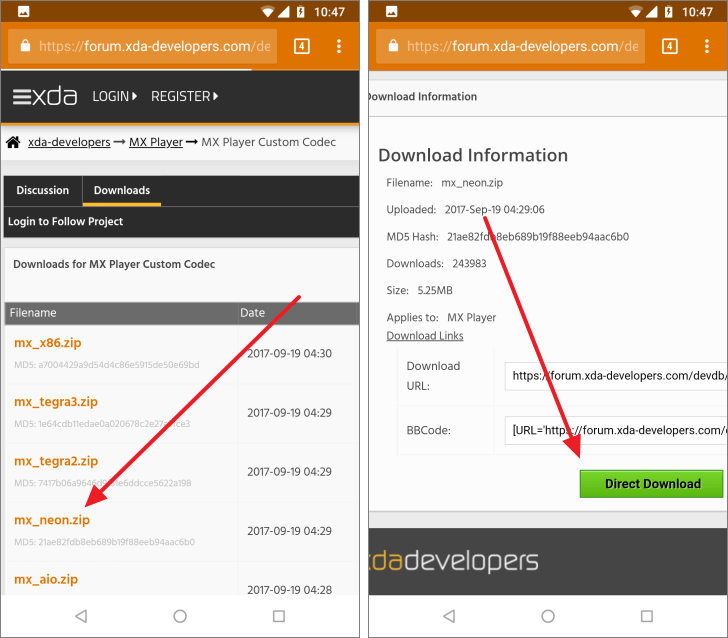The height and width of the screenshot is (638, 728).
Task: Click the xda logo in header
Action: [54, 96]
